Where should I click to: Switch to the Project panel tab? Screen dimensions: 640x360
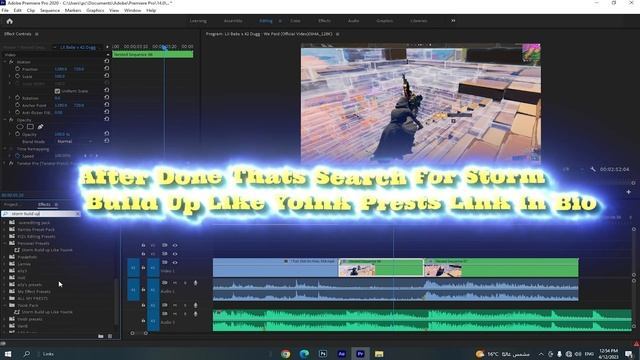(11, 204)
